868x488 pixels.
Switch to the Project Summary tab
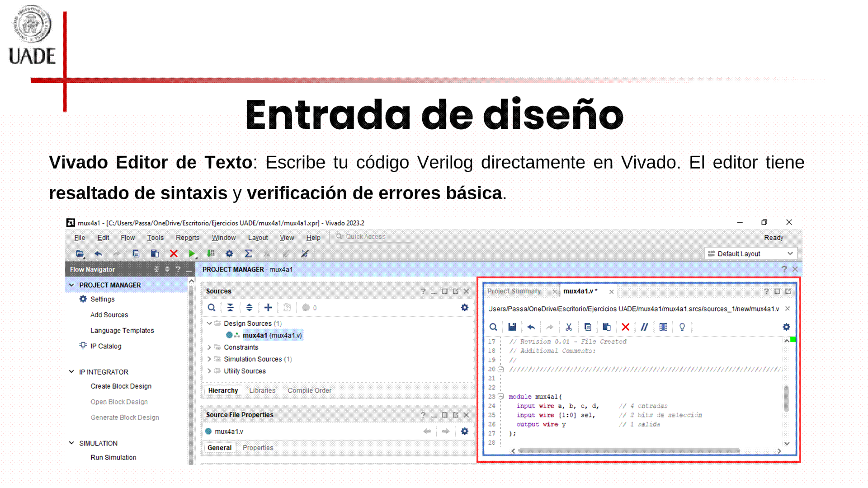[x=514, y=291]
